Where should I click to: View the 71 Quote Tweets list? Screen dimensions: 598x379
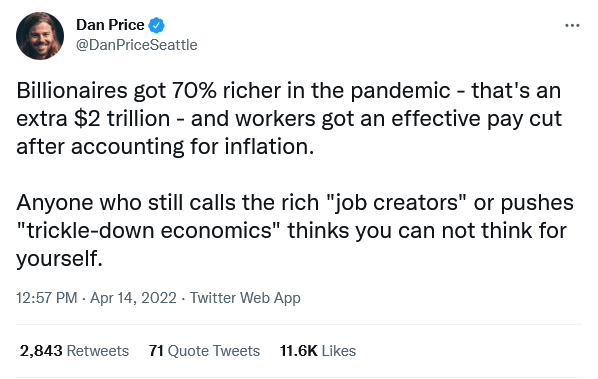(x=204, y=351)
